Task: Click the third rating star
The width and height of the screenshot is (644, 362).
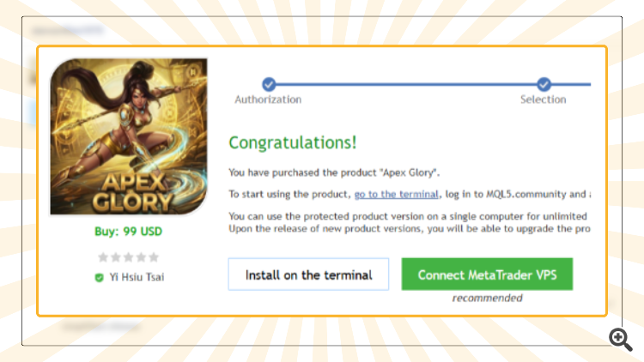Action: pyautogui.click(x=129, y=257)
